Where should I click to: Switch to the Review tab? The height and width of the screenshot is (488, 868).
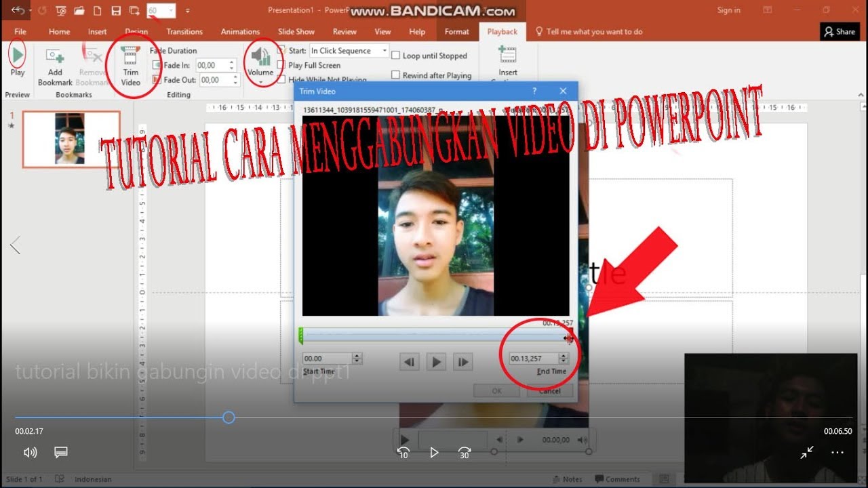344,31
